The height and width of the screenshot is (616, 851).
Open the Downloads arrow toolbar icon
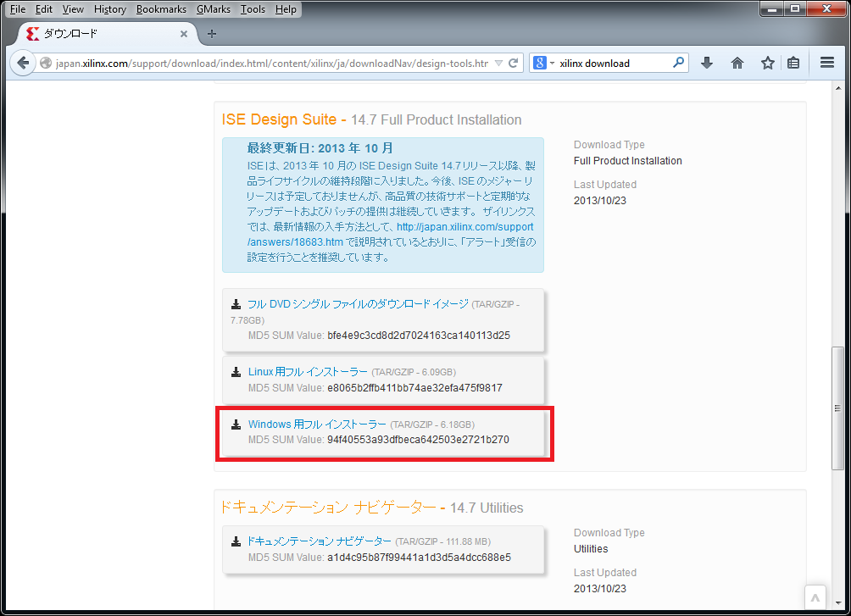point(707,63)
